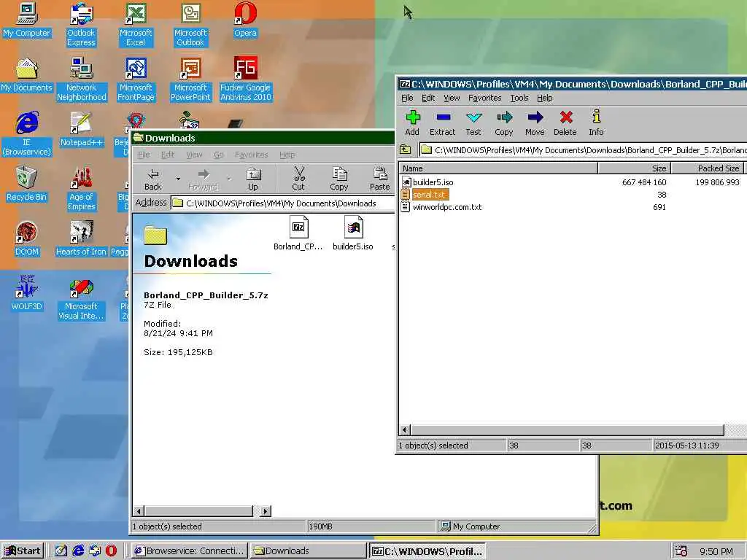Click the Downloads window Address field
Image resolution: width=747 pixels, height=560 pixels.
(282, 203)
